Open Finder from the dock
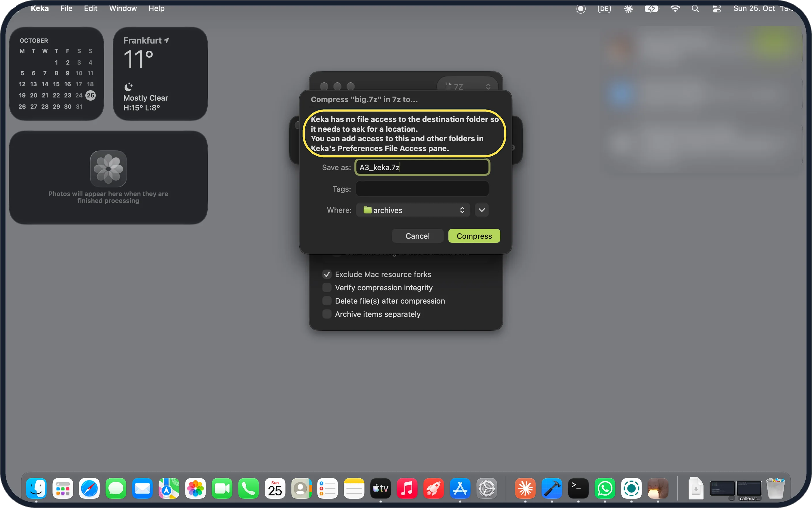The image size is (812, 508). (x=36, y=488)
